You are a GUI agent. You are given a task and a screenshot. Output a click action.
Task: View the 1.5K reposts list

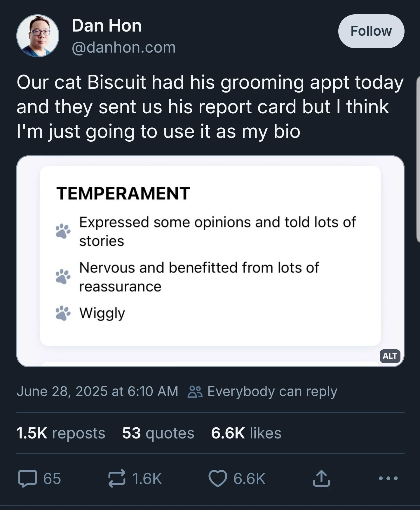[61, 433]
